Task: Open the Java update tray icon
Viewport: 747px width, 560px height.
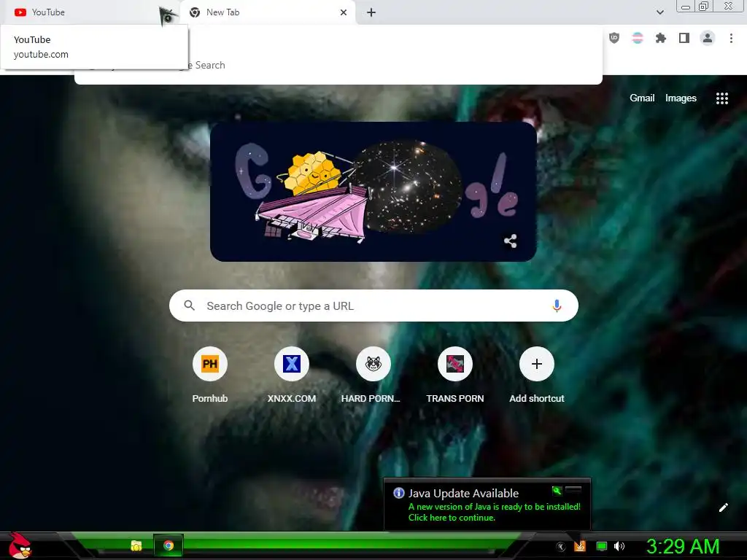Action: [580, 546]
